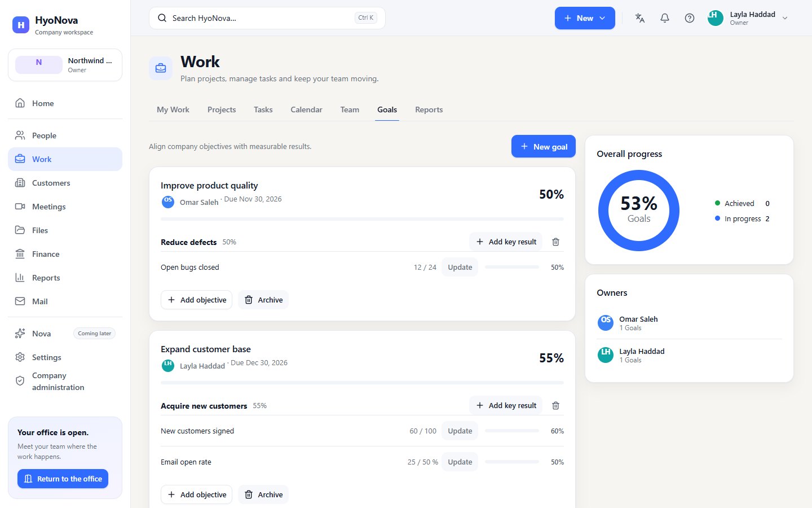Image resolution: width=812 pixels, height=508 pixels.
Task: Switch to the Team tab
Action: click(350, 110)
